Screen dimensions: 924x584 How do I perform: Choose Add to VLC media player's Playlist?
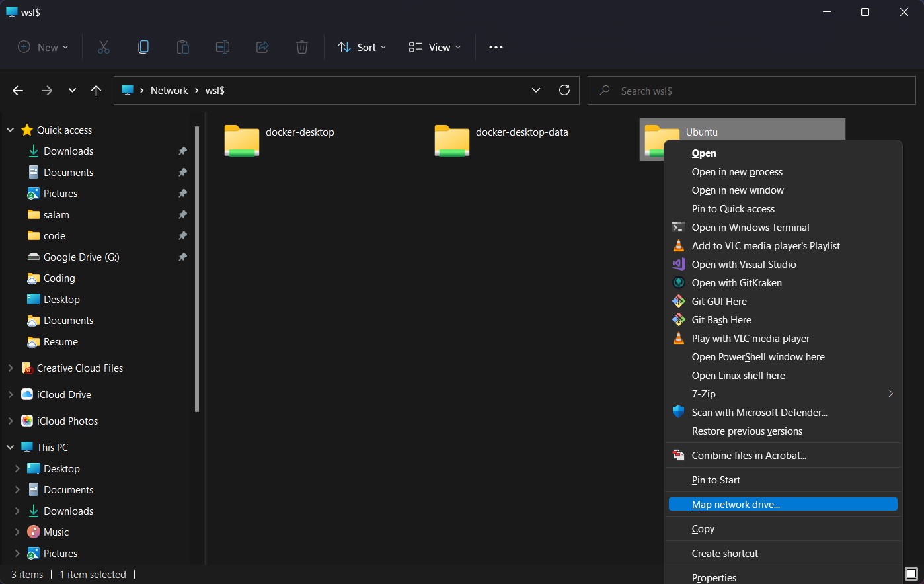tap(783, 246)
